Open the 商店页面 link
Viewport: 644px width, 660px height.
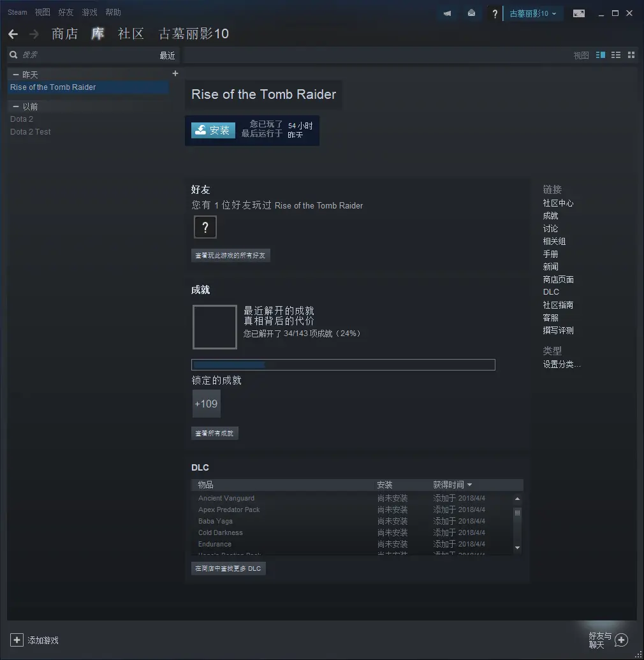pyautogui.click(x=558, y=279)
